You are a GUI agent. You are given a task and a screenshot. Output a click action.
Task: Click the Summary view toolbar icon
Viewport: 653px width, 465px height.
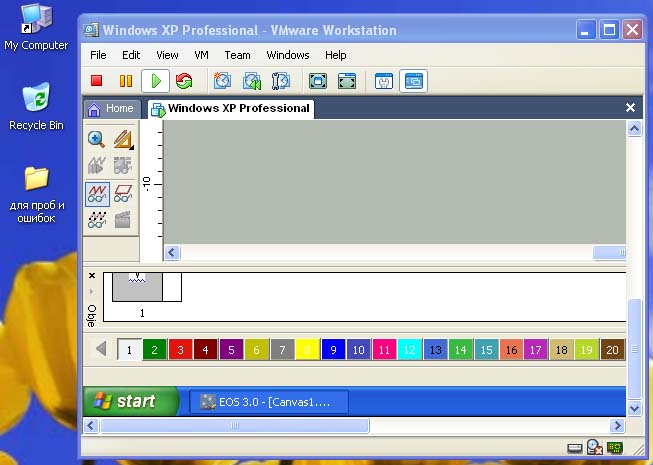click(384, 81)
